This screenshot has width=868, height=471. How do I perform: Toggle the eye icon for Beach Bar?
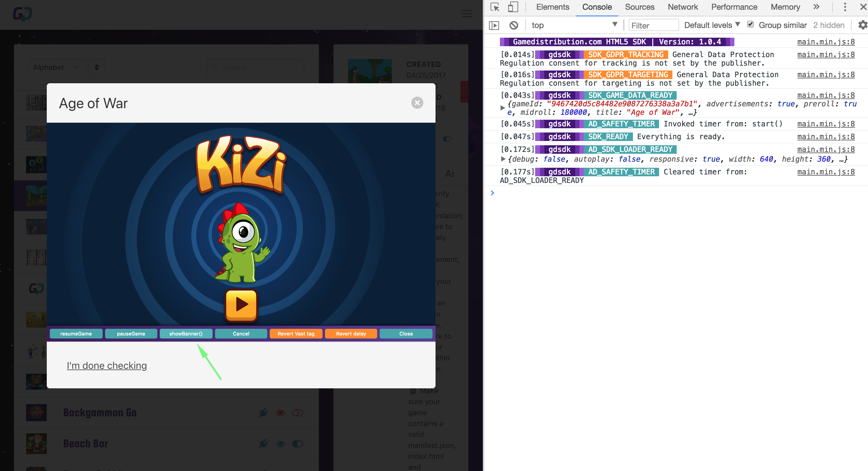280,444
